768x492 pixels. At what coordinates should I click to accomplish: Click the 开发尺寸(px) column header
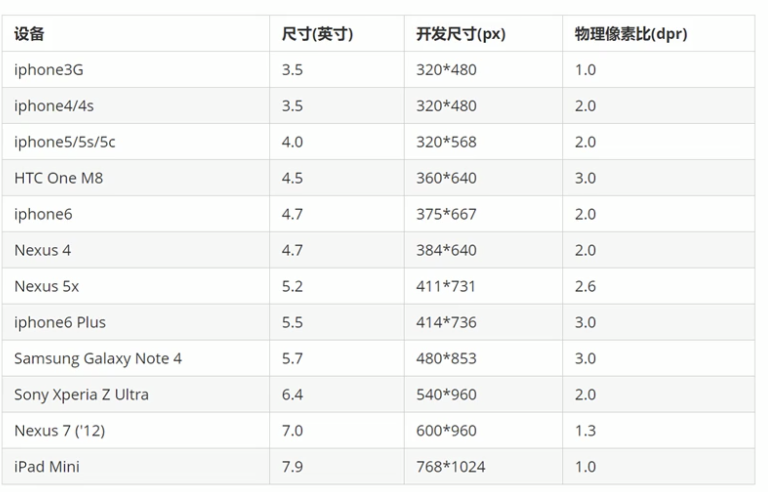(460, 34)
